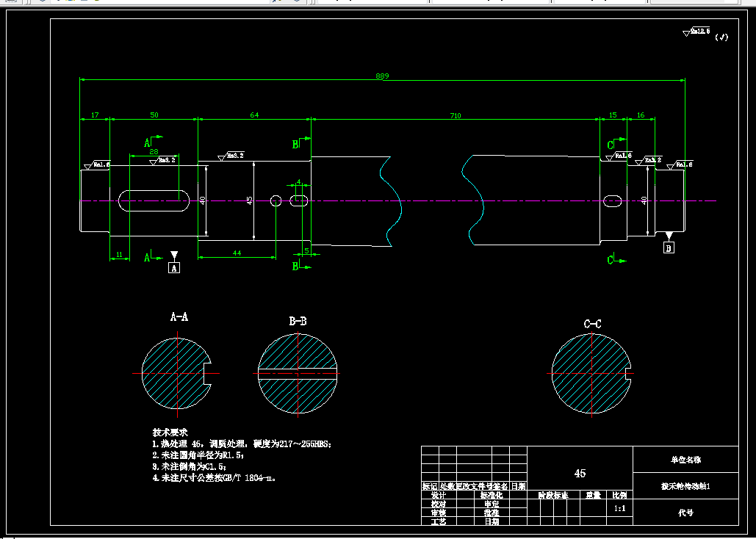Select the 批准 cell

pos(492,513)
